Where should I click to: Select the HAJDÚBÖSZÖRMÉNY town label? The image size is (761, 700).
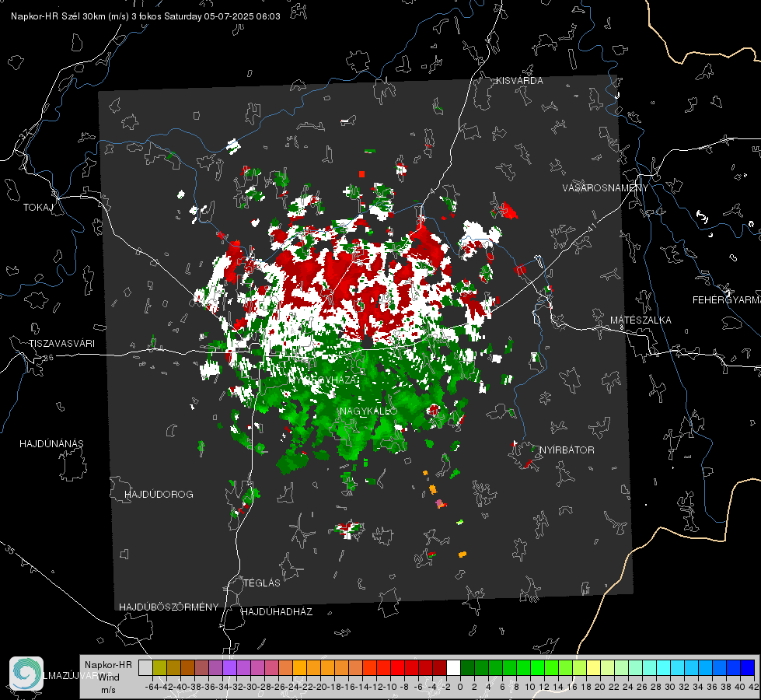pos(169,607)
